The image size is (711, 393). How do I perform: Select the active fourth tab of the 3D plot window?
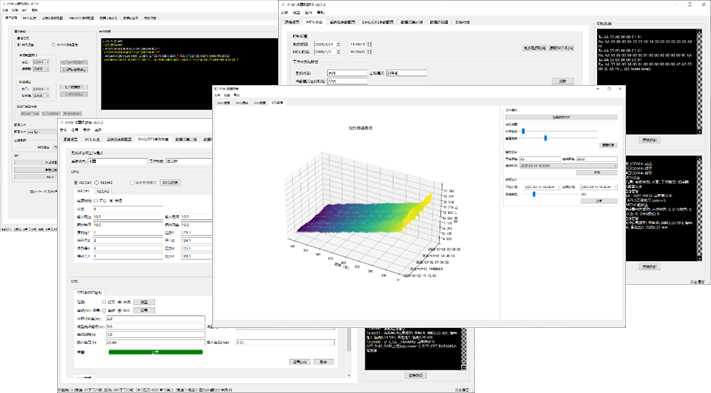pyautogui.click(x=277, y=103)
